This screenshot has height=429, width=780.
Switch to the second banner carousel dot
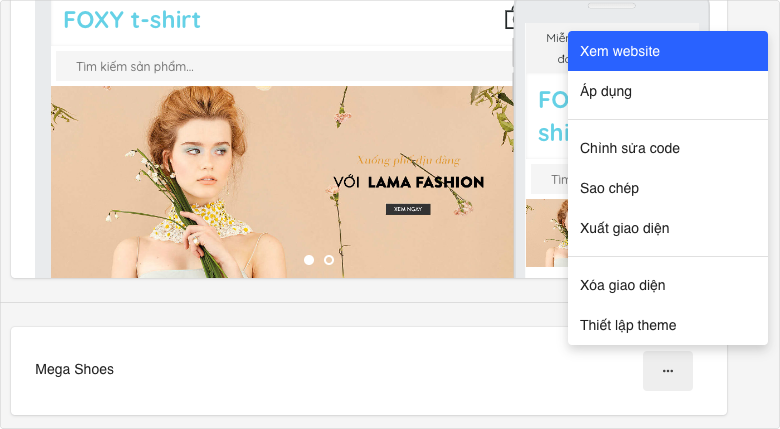pos(329,260)
